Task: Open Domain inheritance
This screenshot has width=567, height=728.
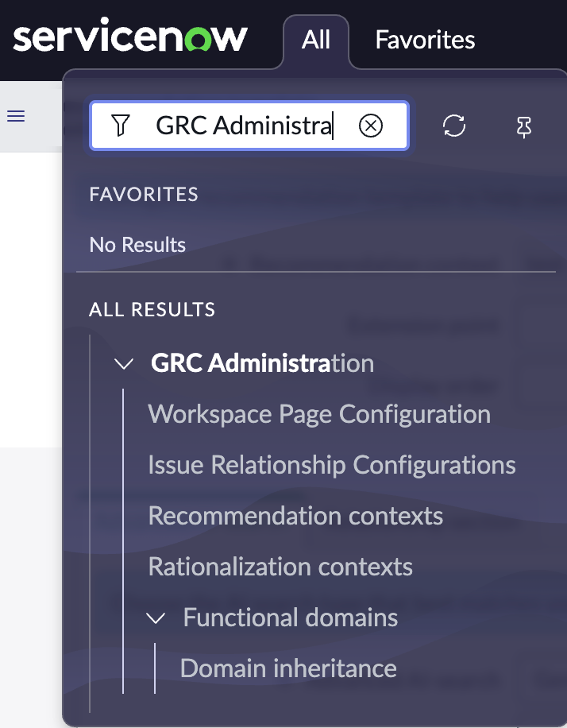Action: pyautogui.click(x=288, y=668)
